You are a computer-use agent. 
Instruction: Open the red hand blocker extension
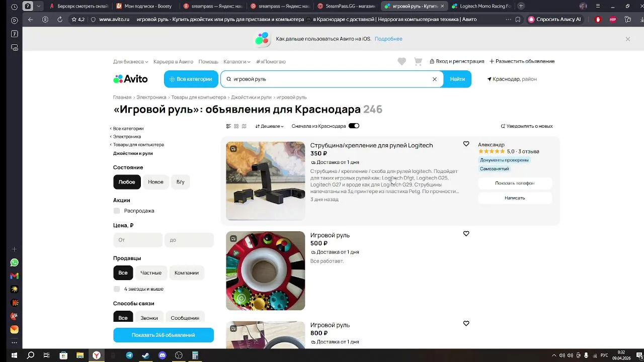tap(598, 19)
